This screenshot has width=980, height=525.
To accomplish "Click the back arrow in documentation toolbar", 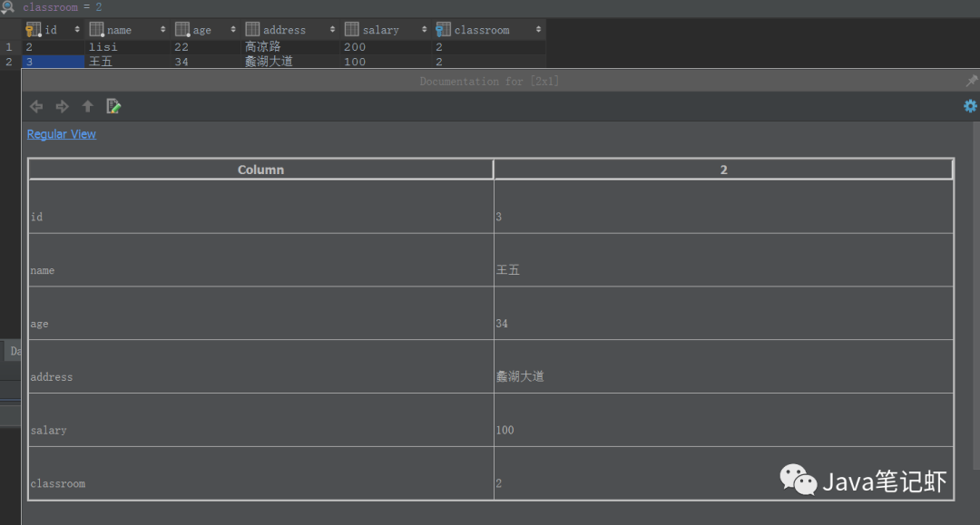I will pos(36,107).
